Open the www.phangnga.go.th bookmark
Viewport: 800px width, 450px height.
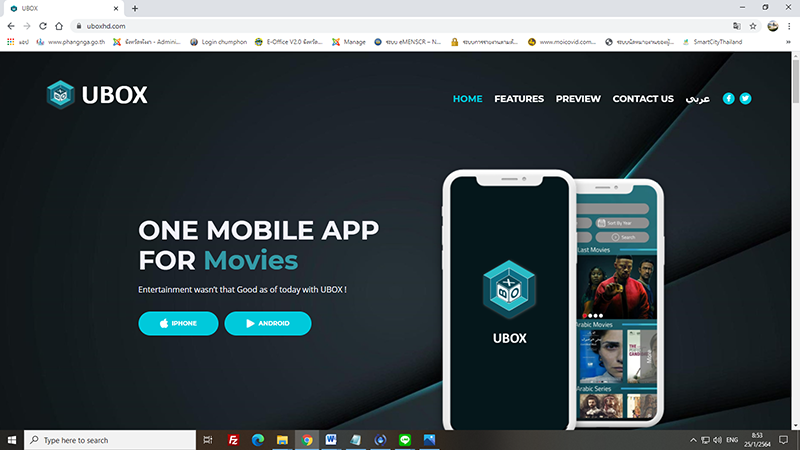point(71,42)
